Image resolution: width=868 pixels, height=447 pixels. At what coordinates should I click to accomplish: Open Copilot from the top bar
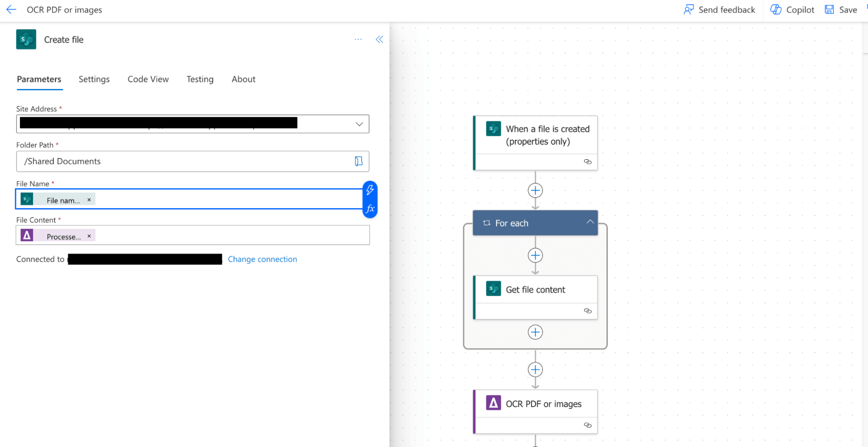776,9
